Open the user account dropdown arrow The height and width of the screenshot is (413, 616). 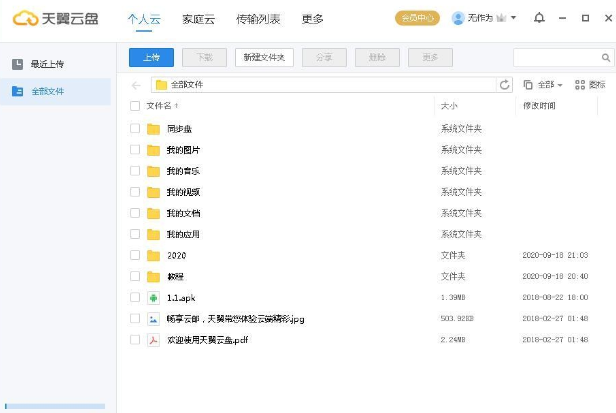(513, 18)
